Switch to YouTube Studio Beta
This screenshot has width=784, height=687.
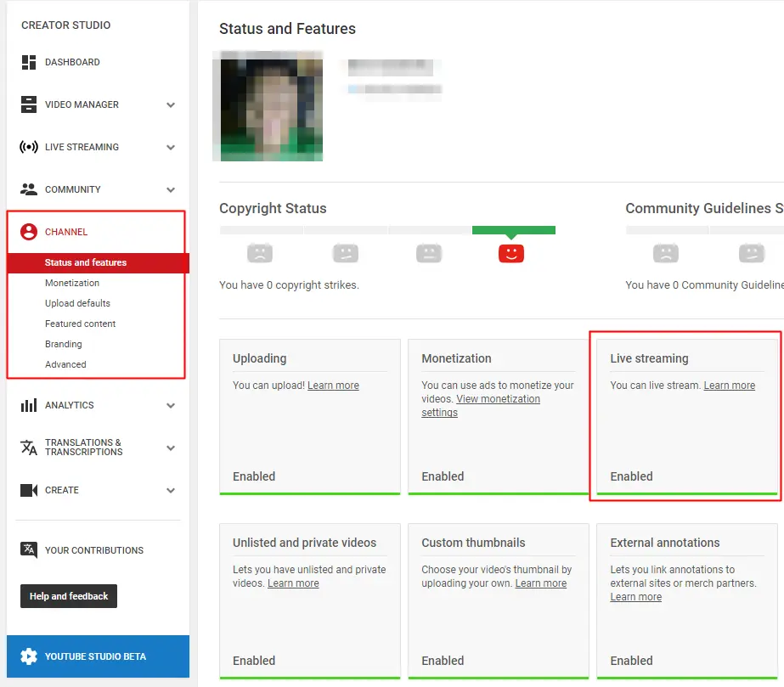(x=98, y=656)
